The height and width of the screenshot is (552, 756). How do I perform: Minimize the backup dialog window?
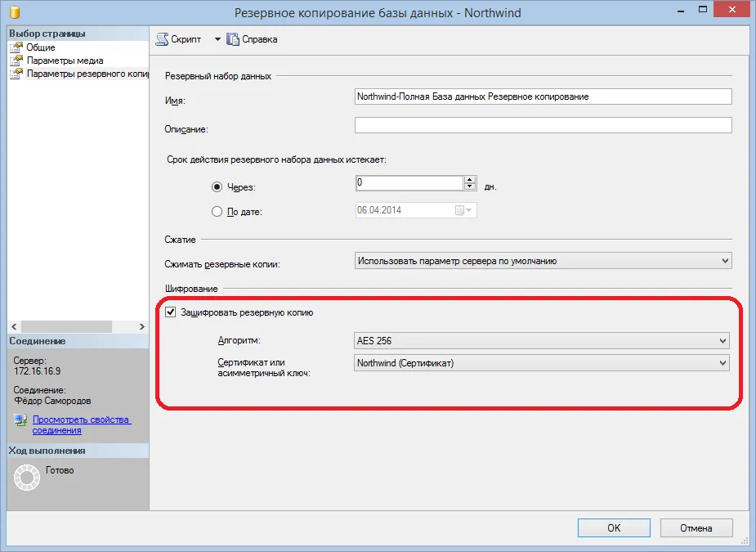[681, 11]
